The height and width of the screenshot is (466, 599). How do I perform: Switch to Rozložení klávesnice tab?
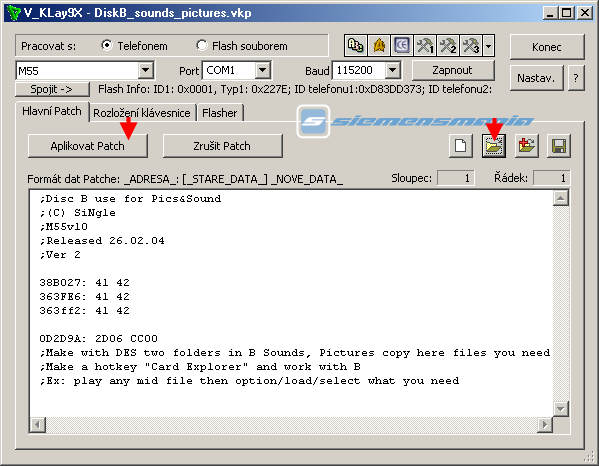[x=142, y=113]
